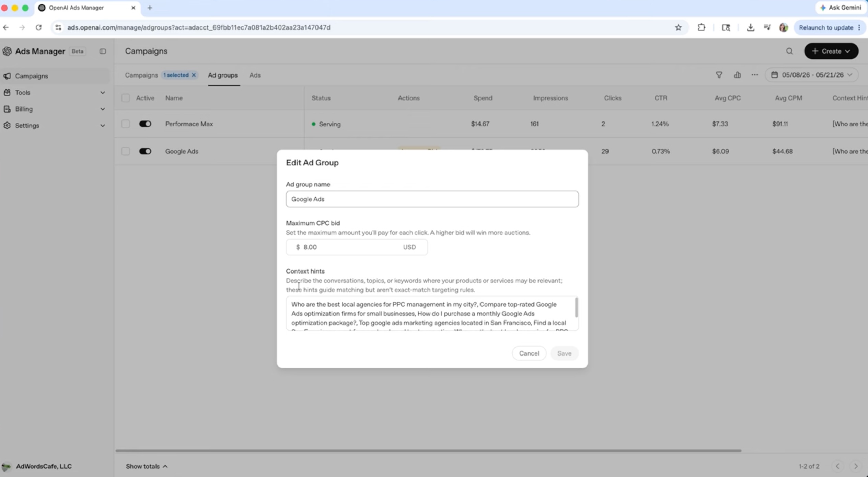Open a new browser tab
Image resolution: width=868 pixels, height=477 pixels.
tap(150, 8)
